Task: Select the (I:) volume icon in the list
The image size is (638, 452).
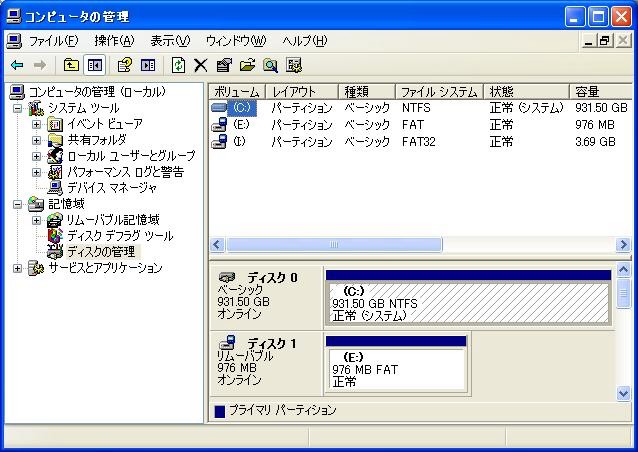Action: pos(219,142)
